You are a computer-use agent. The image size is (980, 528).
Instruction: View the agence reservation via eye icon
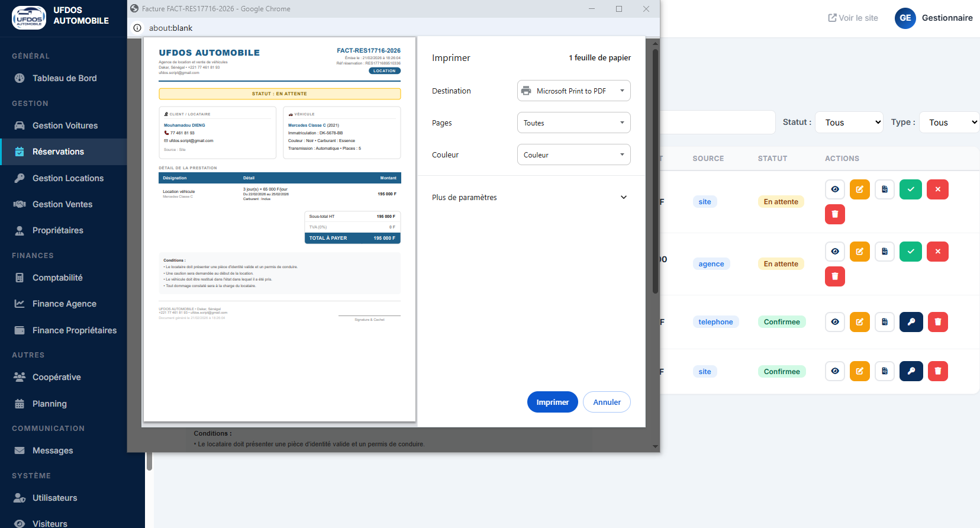pyautogui.click(x=834, y=252)
